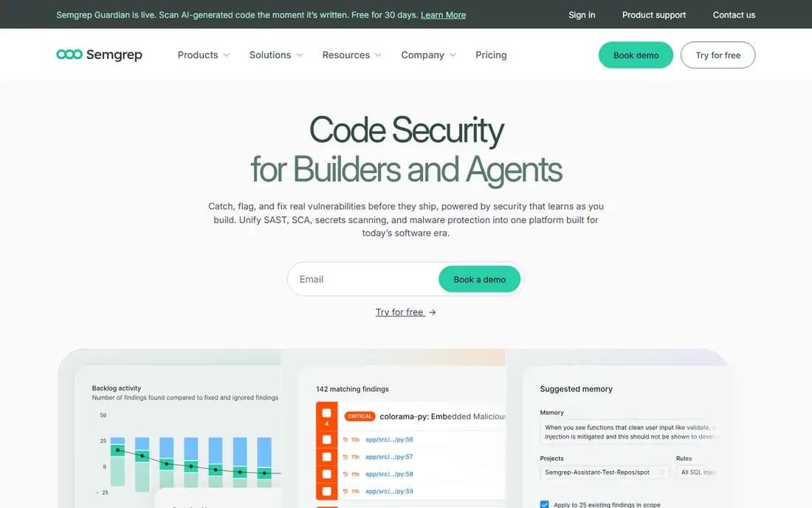Screen dimensions: 812x508
Task: Tick the checkbox for app/src/.../py:58
Action: pyautogui.click(x=327, y=474)
